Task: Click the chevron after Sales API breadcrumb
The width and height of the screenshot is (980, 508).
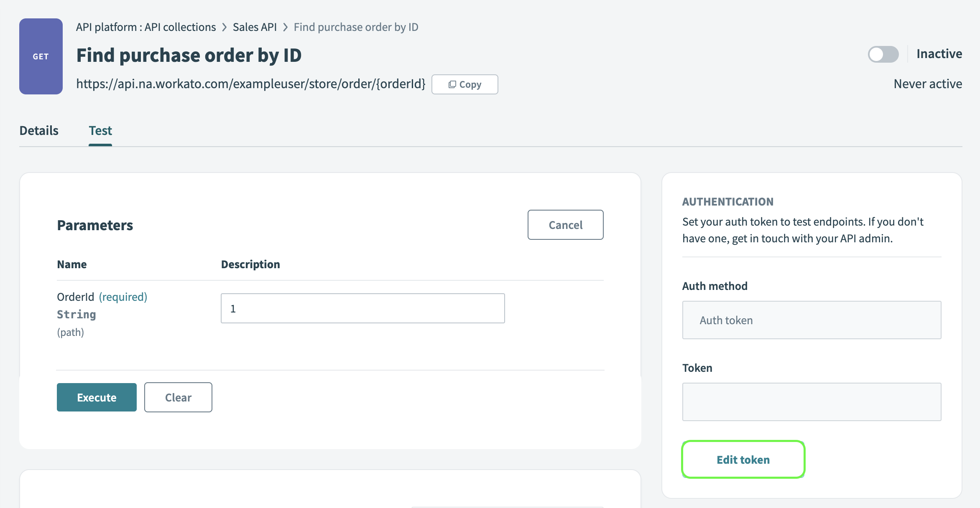Action: [286, 27]
